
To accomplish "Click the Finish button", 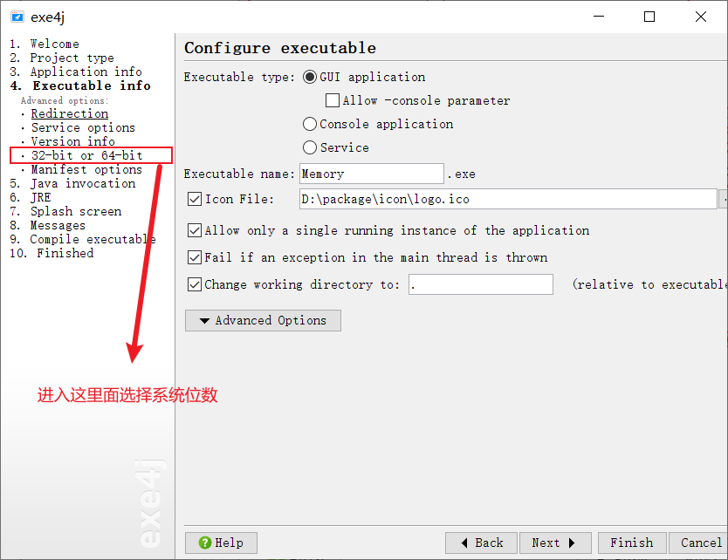I will [631, 543].
